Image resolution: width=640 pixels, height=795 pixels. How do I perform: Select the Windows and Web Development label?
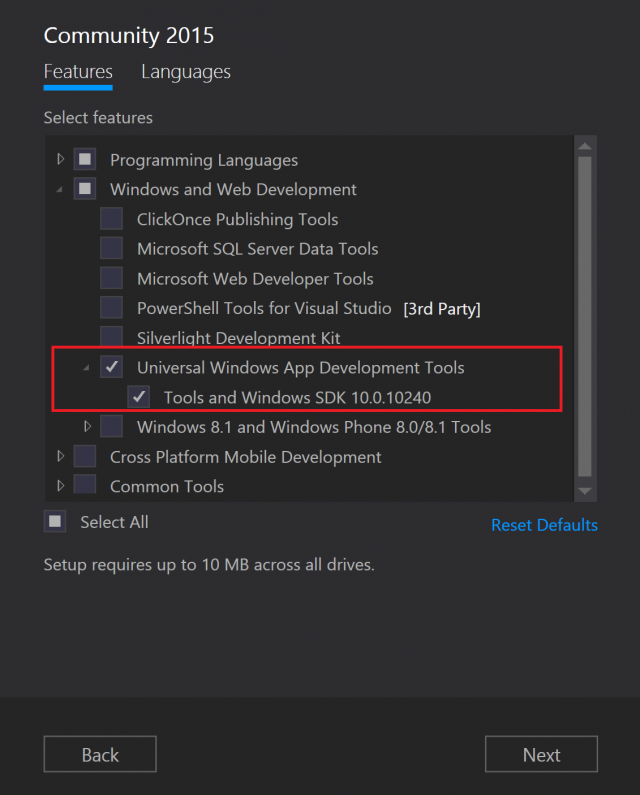[x=233, y=190]
